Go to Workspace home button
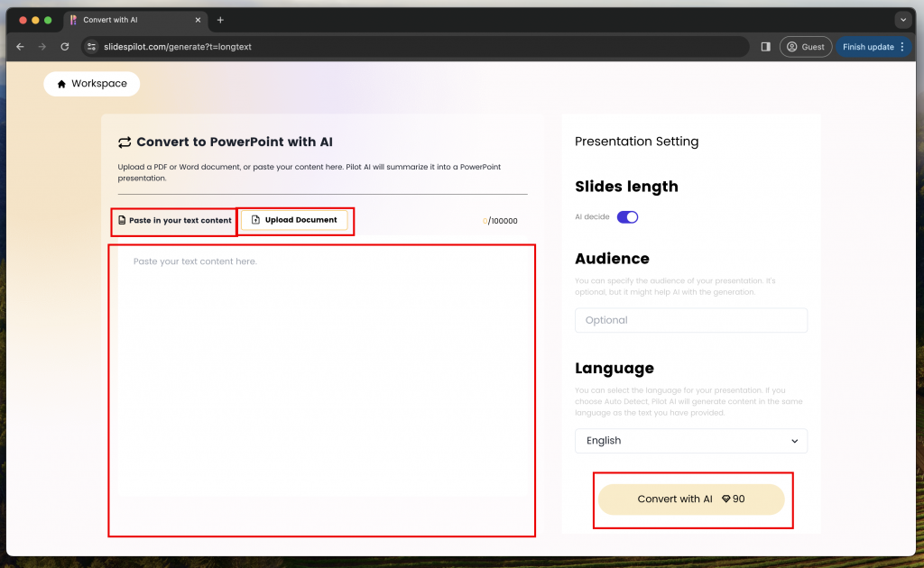Image resolution: width=924 pixels, height=568 pixels. [x=91, y=84]
